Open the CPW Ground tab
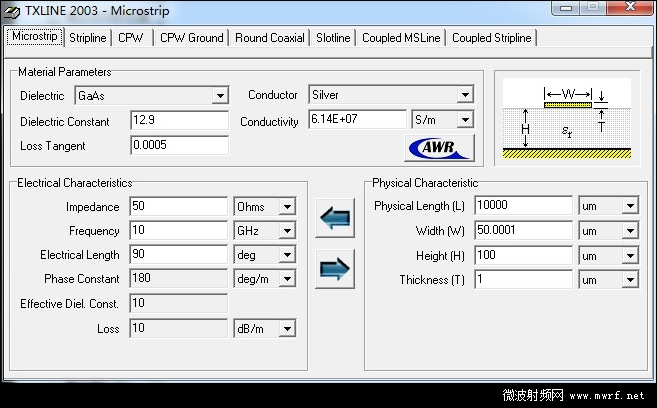 [x=191, y=38]
